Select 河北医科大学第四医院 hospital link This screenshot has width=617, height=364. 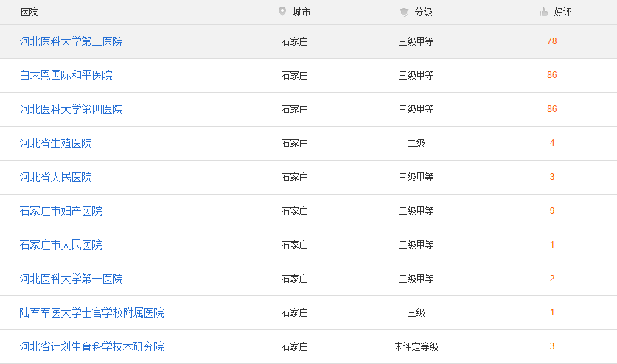[x=71, y=110]
